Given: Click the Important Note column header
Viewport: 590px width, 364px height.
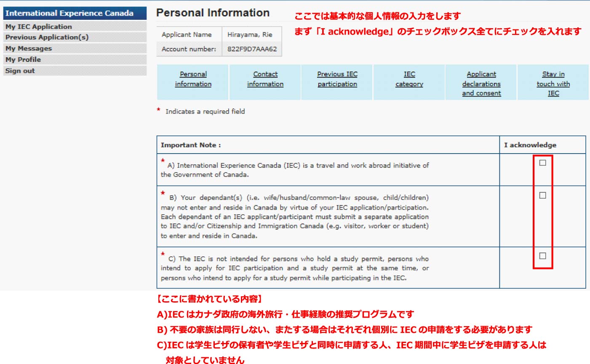Looking at the screenshot, I should pyautogui.click(x=191, y=145).
